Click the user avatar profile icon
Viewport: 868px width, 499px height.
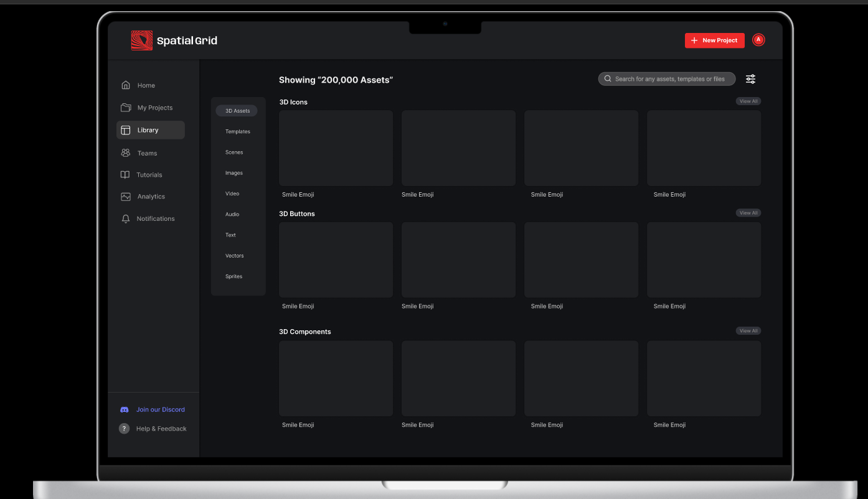758,40
